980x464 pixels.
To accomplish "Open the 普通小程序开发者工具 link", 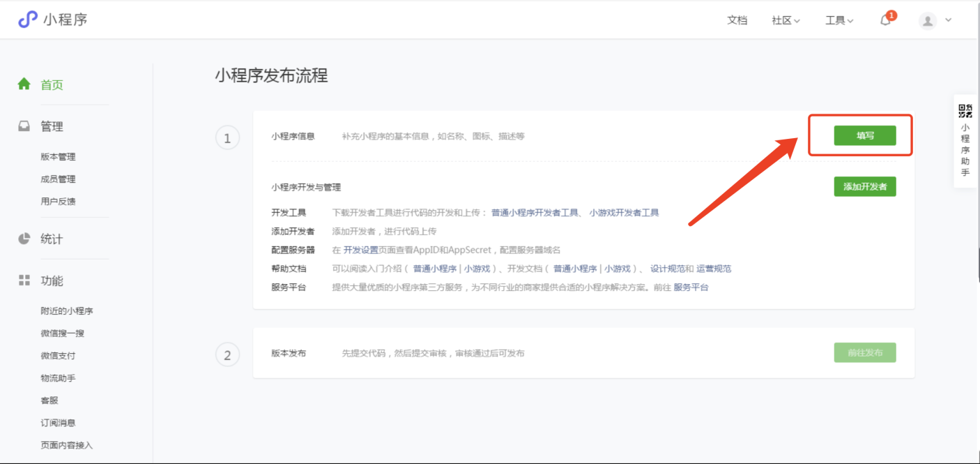I will coord(535,213).
